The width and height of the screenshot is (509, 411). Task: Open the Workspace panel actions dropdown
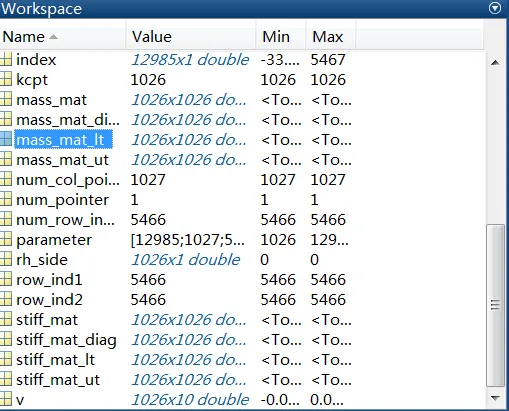click(495, 8)
